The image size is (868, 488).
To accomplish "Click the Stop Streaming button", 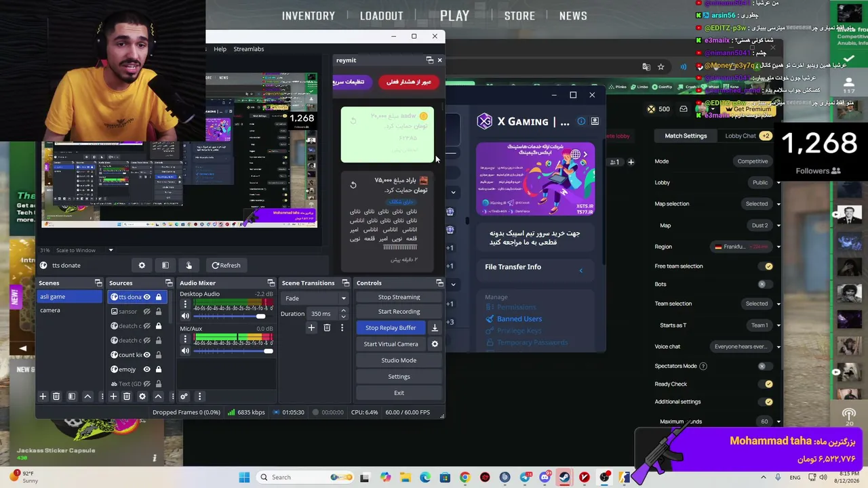I will click(399, 297).
